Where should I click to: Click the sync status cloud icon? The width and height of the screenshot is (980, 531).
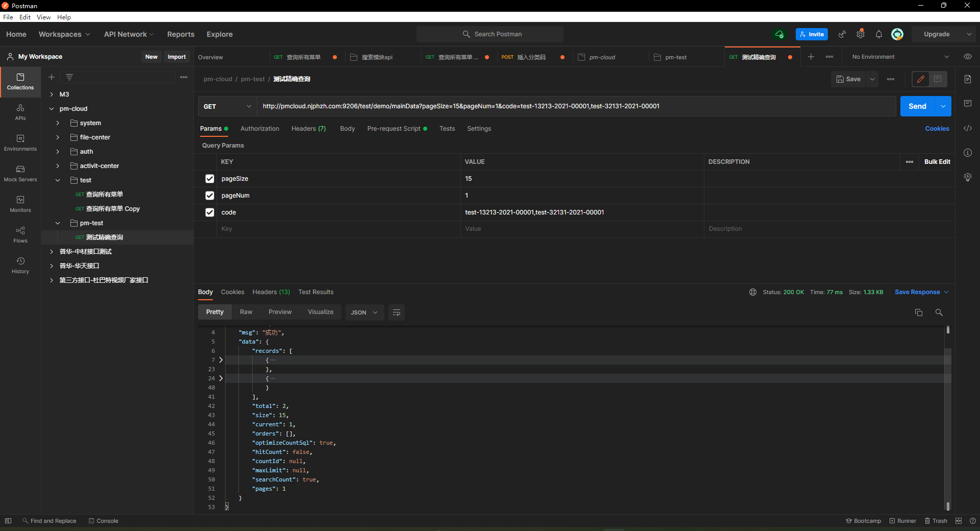pyautogui.click(x=779, y=34)
